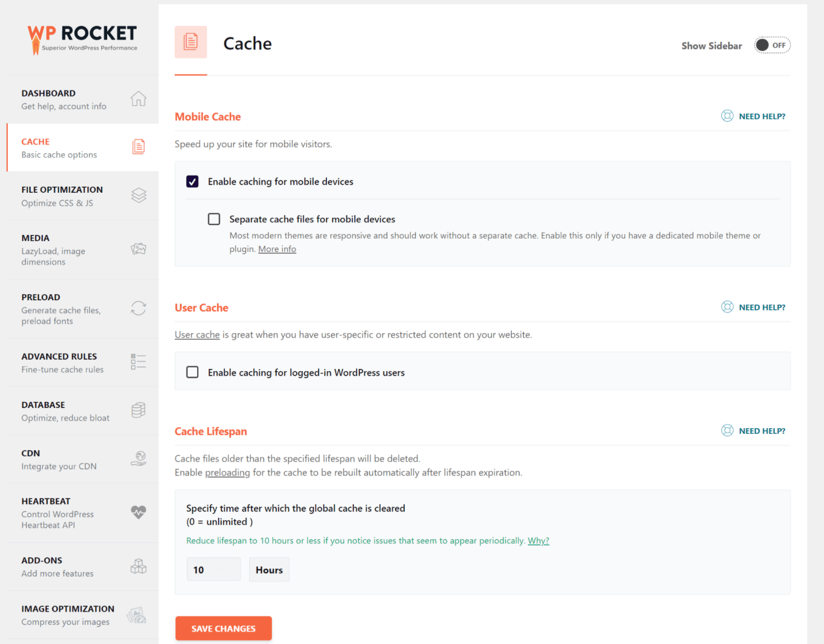Click the User Cache section heading
The height and width of the screenshot is (644, 824).
tap(202, 307)
